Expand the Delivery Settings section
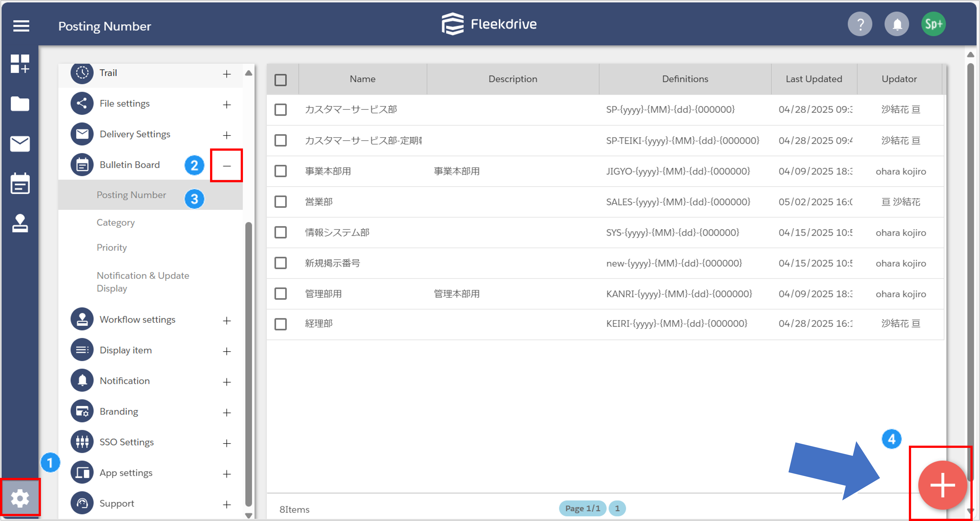Viewport: 980px width, 521px height. pyautogui.click(x=227, y=135)
